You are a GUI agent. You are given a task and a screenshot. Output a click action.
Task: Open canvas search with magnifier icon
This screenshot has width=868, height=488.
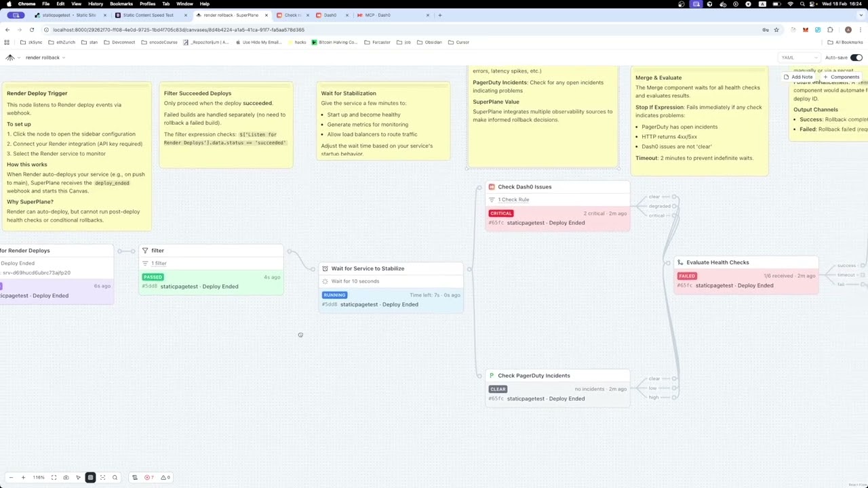pos(115,477)
